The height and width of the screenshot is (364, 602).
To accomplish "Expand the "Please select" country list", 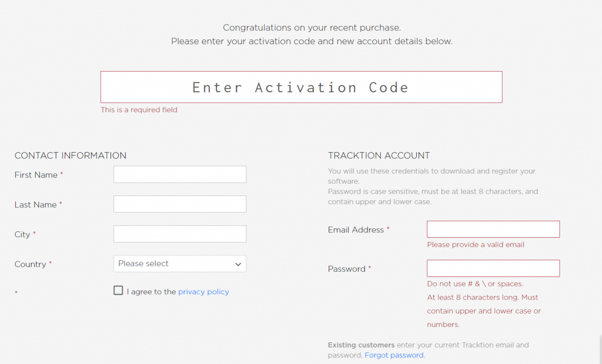I will pyautogui.click(x=179, y=264).
